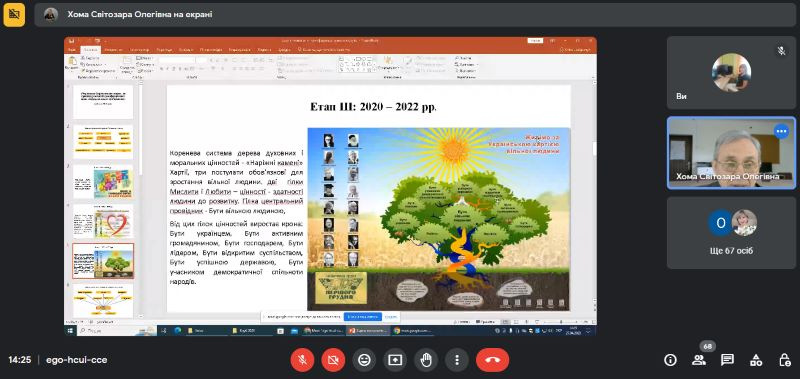Open the emoji reactions panel
This screenshot has width=800, height=379.
pyautogui.click(x=364, y=360)
